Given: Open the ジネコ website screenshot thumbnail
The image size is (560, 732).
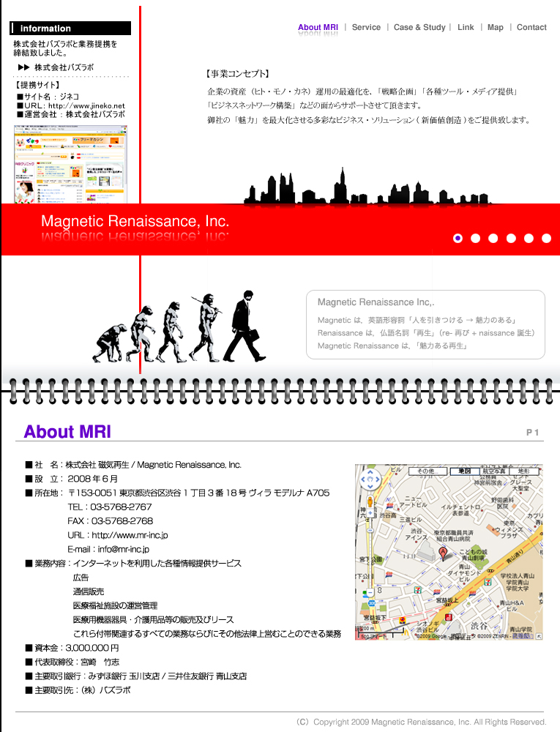Looking at the screenshot, I should pyautogui.click(x=70, y=164).
